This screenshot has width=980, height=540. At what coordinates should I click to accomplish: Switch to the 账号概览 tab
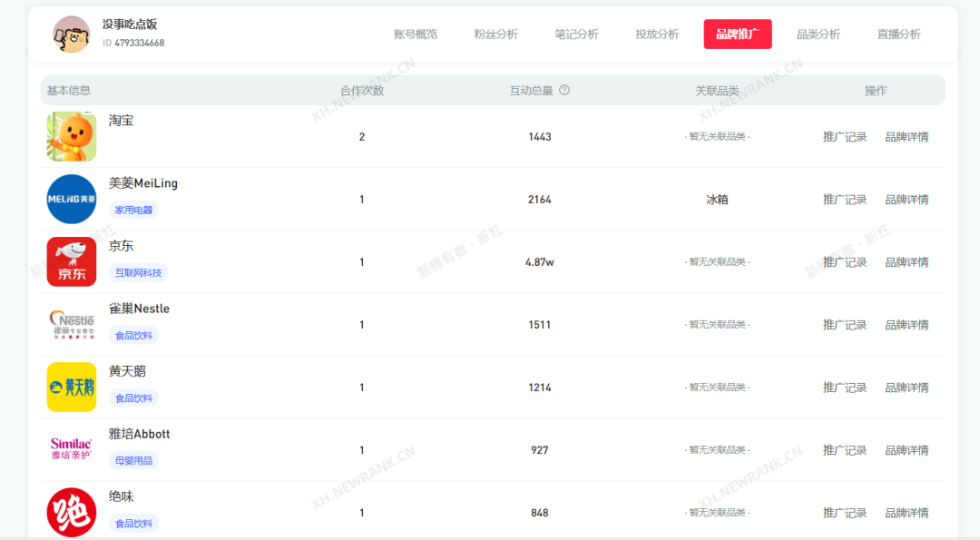(x=416, y=34)
